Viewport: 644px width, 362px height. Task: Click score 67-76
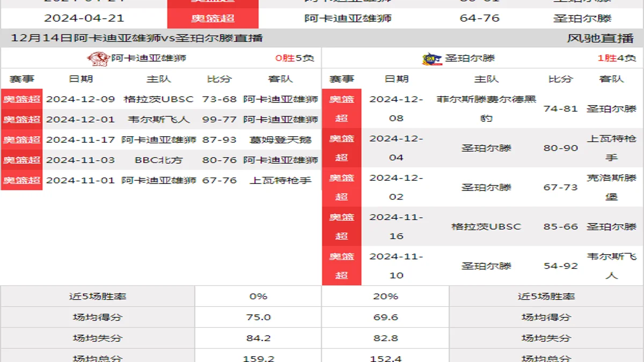point(219,180)
